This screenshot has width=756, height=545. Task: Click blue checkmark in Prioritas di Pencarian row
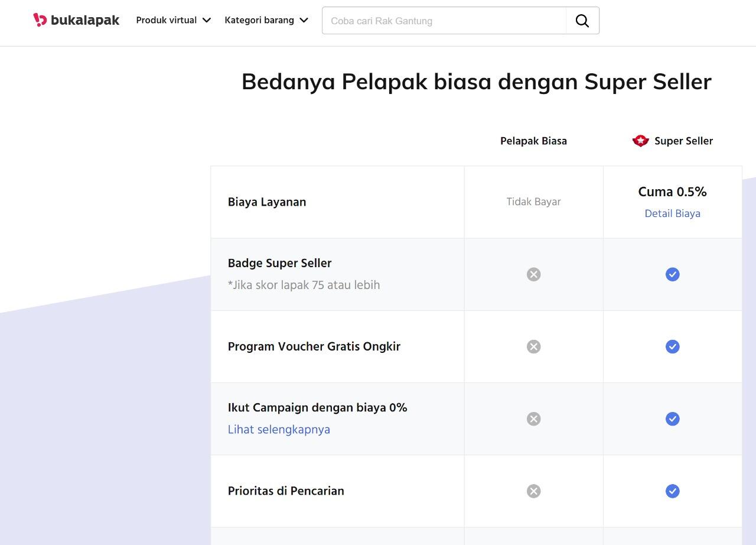(x=672, y=491)
